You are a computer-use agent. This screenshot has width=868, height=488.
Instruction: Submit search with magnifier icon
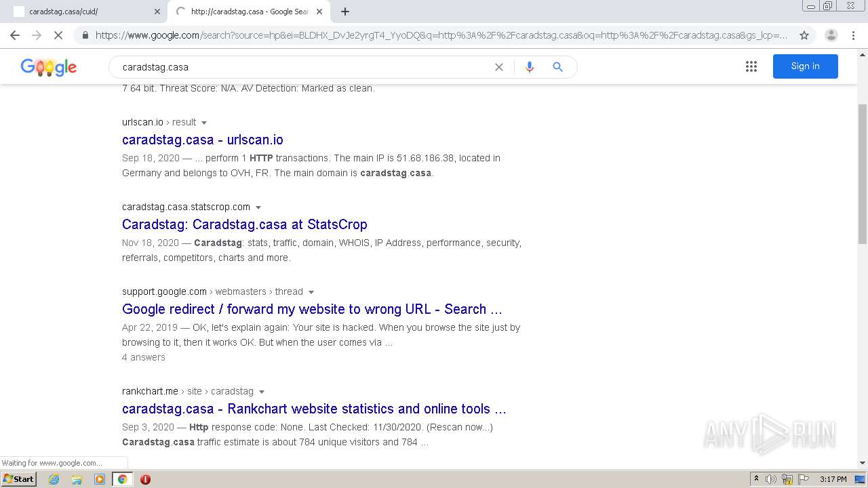point(557,67)
